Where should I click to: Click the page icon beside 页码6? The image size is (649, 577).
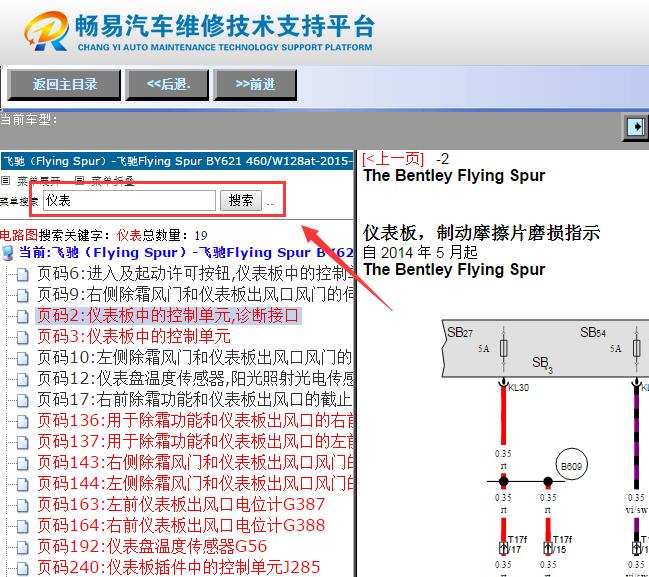[22, 274]
